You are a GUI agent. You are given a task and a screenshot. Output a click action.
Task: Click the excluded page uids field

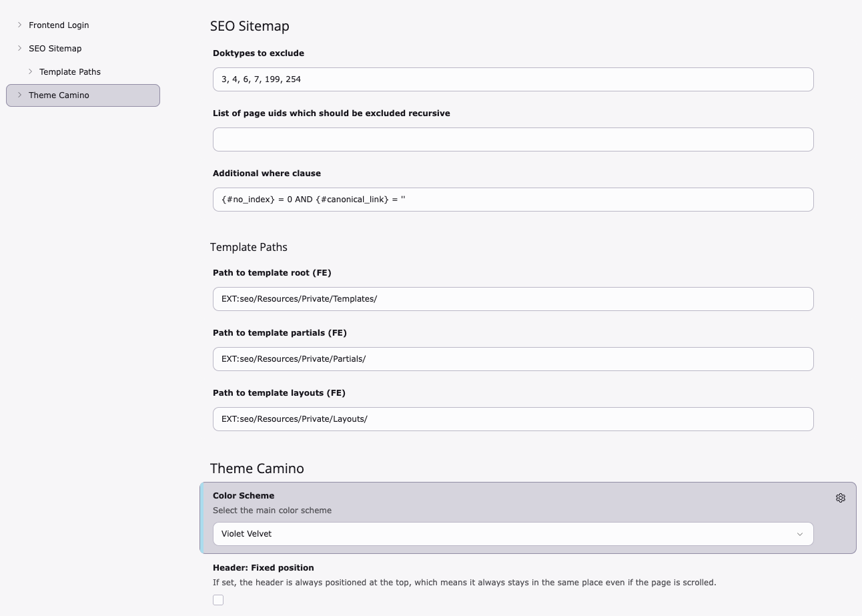(x=512, y=139)
